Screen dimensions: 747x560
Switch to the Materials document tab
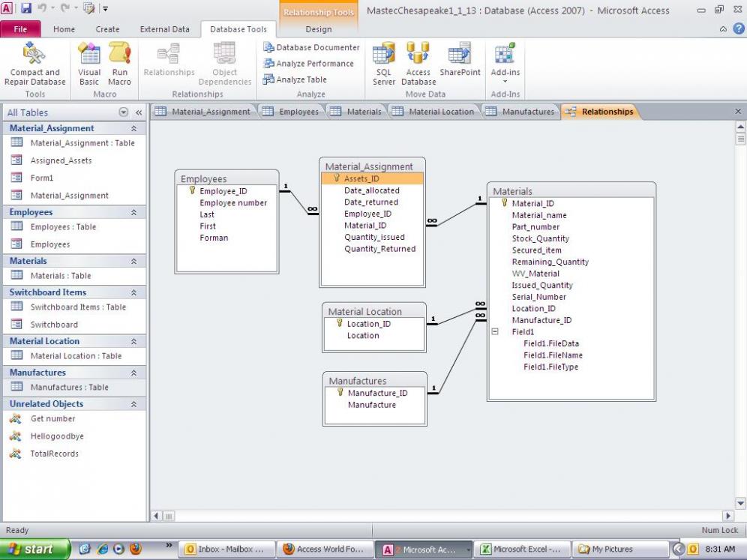tap(357, 112)
